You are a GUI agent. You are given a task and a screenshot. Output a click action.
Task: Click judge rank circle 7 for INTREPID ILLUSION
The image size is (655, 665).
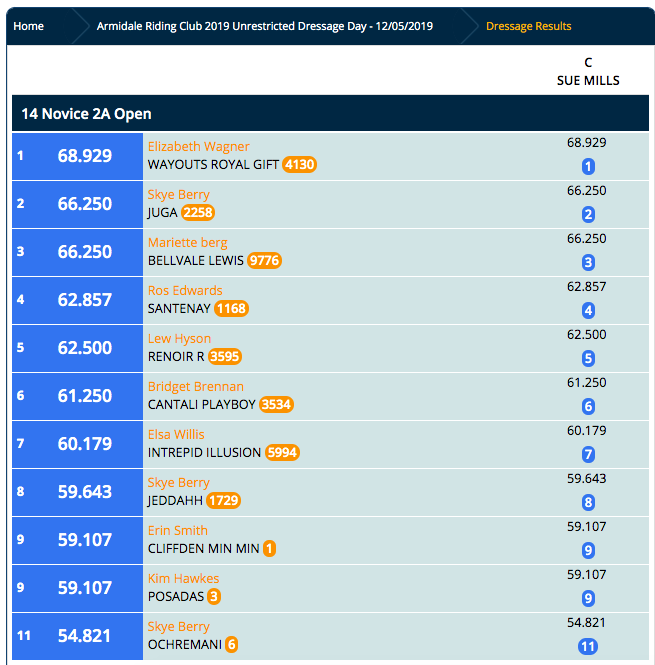coord(588,455)
